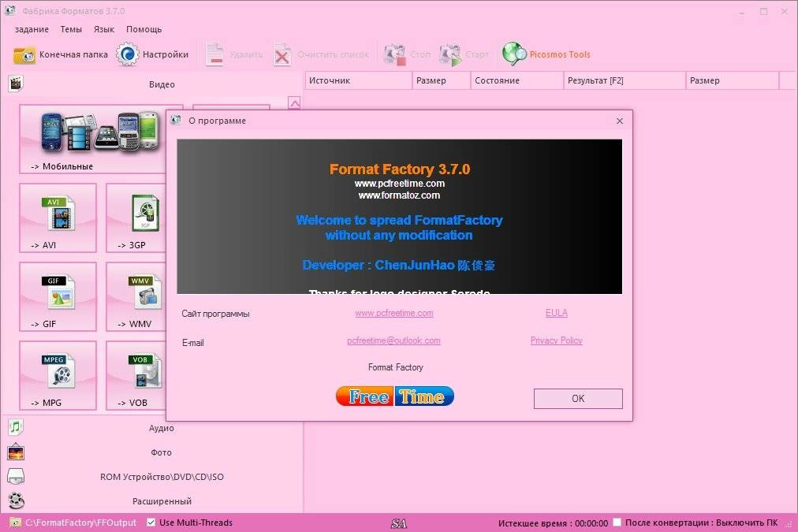
Task: Expand ROM Устройство\DVD\CD\ISO section
Action: [x=162, y=477]
